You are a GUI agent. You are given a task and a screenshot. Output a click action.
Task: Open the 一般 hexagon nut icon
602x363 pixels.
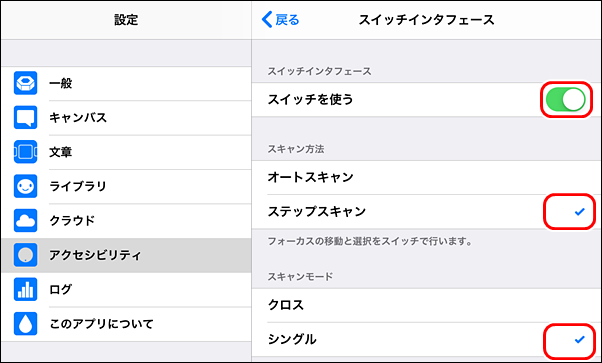(25, 83)
